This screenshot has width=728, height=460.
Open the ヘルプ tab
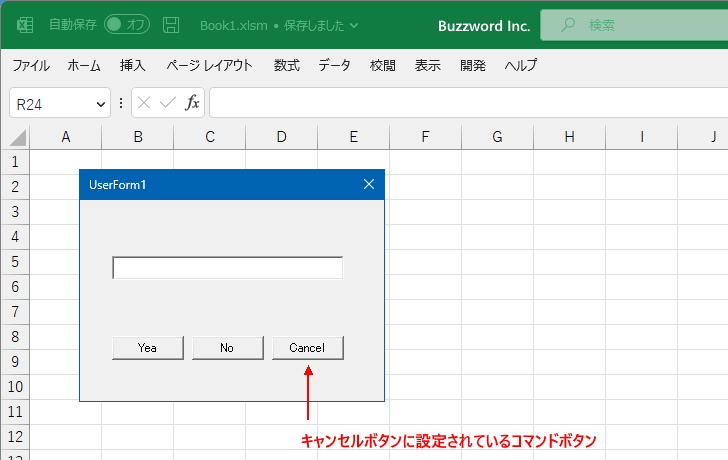click(521, 65)
